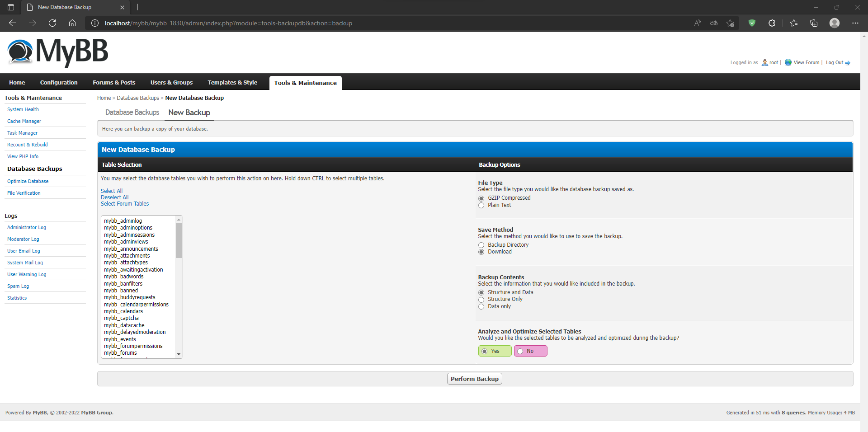This screenshot has height=432, width=868.
Task: Click the Select Forum Tables link
Action: click(125, 204)
